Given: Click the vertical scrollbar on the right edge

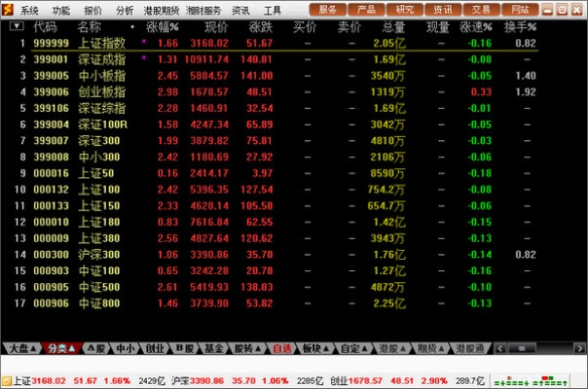Looking at the screenshot, I should click(580, 185).
